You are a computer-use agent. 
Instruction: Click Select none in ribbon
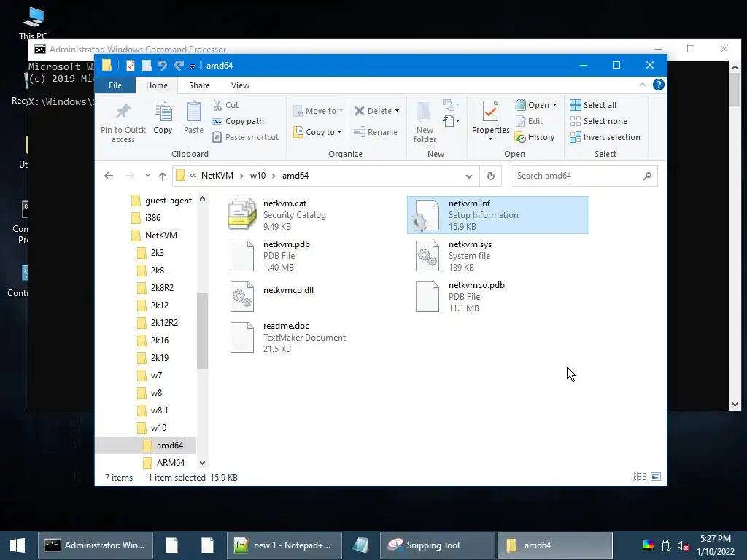pyautogui.click(x=598, y=122)
